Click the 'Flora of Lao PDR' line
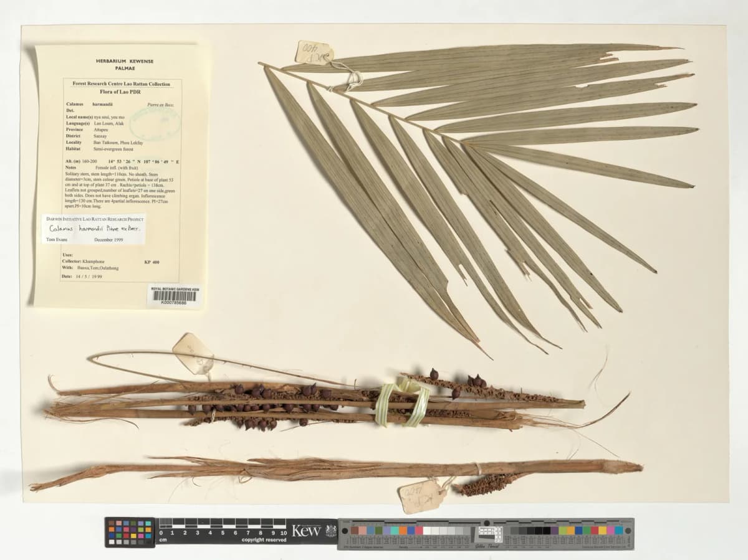 (x=120, y=92)
